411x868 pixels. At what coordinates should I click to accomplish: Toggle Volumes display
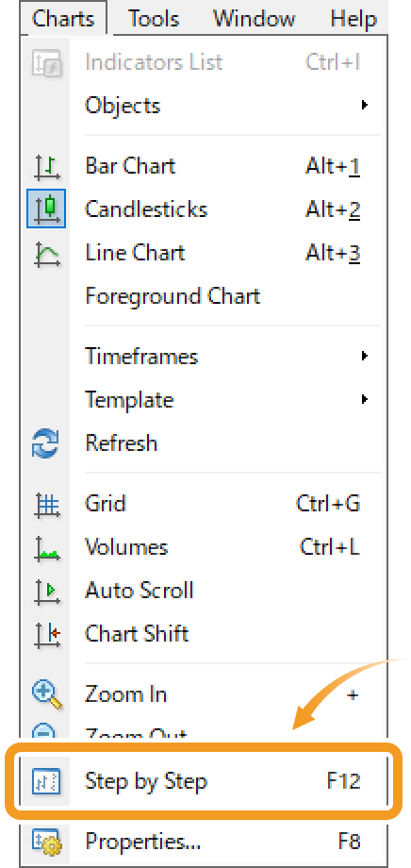tap(205, 547)
